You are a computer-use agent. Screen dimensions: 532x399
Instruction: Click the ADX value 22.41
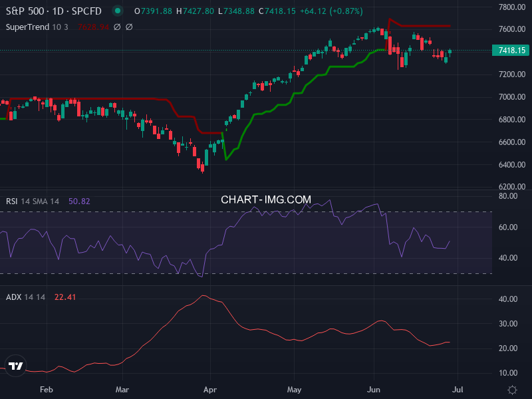65,297
